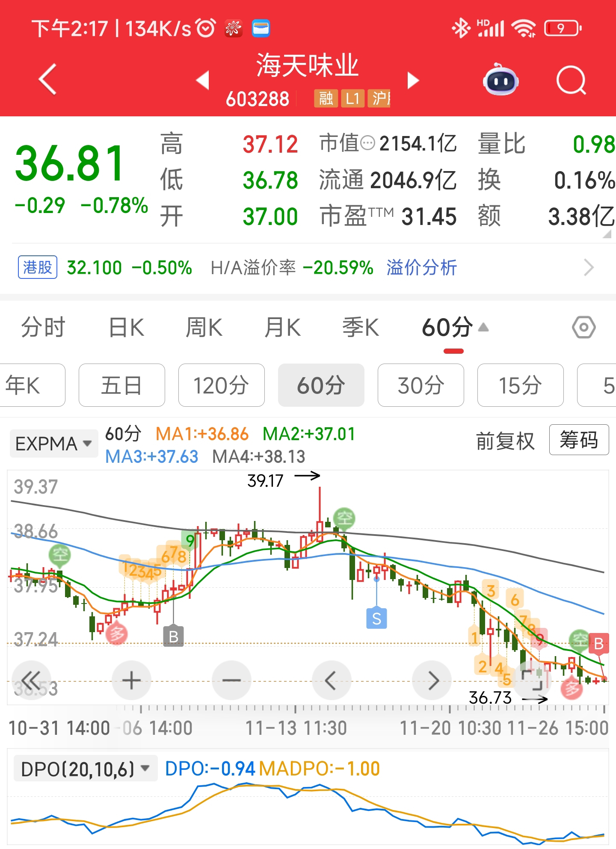Image resolution: width=616 pixels, height=849 pixels.
Task: Tap the L1 level badge
Action: point(352,99)
